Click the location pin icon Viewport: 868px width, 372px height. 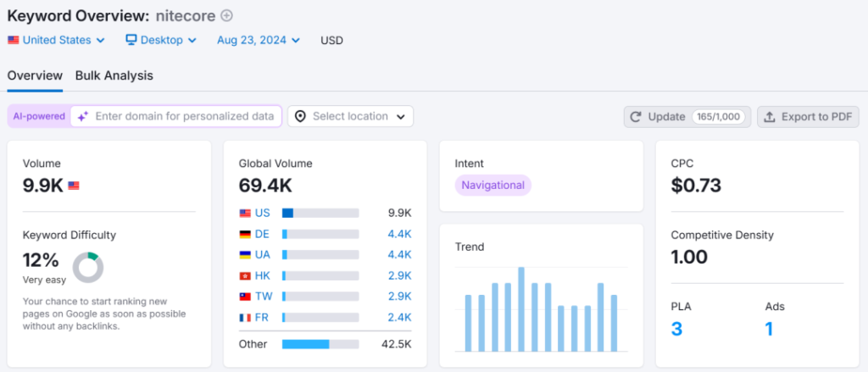300,116
